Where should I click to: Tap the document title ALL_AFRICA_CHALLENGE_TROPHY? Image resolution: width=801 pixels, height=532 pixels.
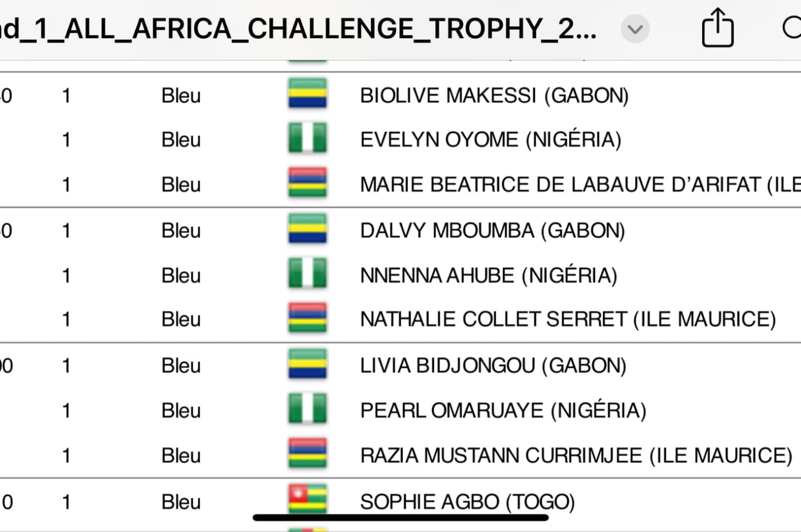click(x=298, y=29)
